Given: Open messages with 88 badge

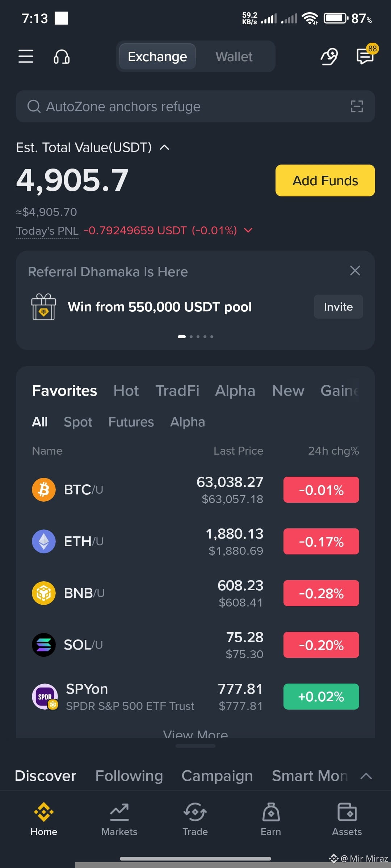Looking at the screenshot, I should [x=366, y=56].
